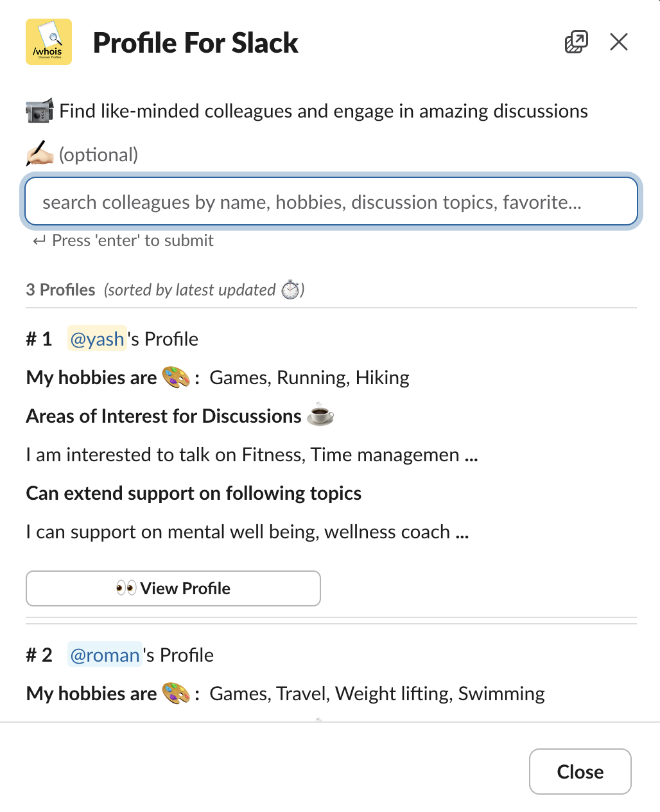Click the writing hand icon next to optional

[x=39, y=154]
